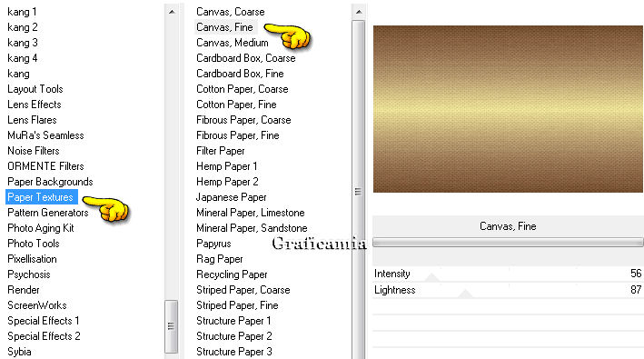Choose the Filter Paper entry
This screenshot has height=359, width=644.
(221, 151)
